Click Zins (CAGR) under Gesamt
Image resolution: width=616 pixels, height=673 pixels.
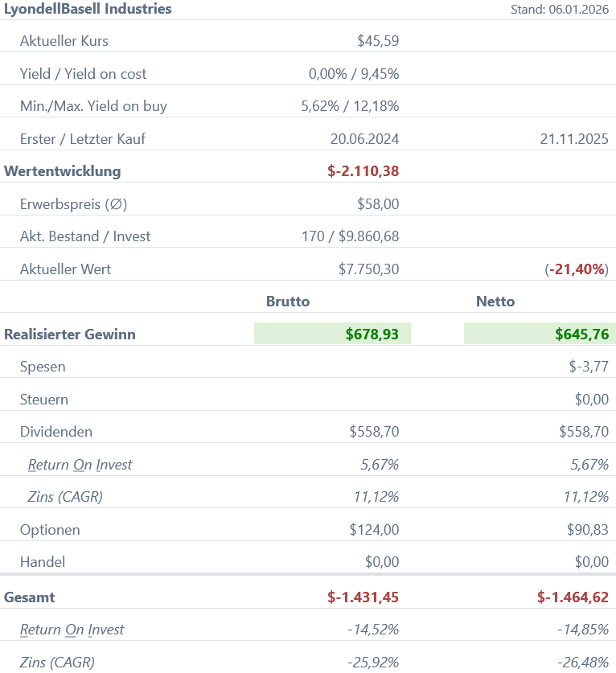tap(57, 663)
